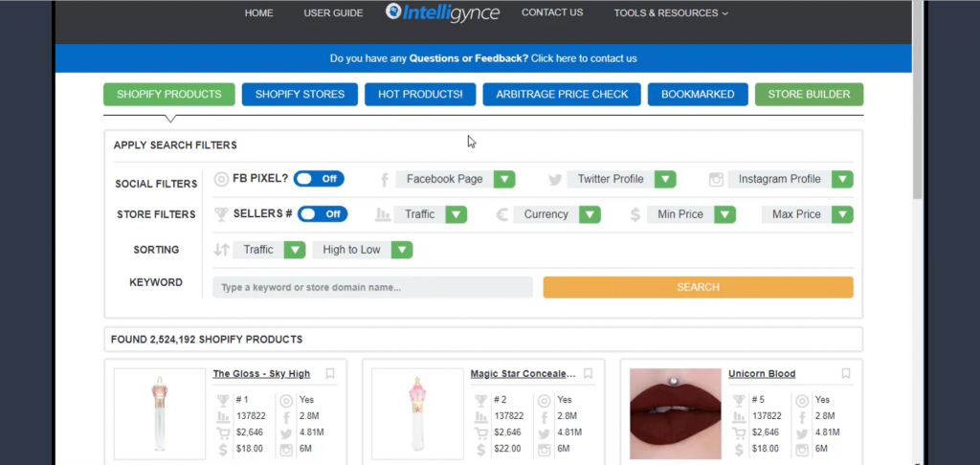Click trophy icon on Unicorn Blood card
980x465 pixels.
(739, 400)
